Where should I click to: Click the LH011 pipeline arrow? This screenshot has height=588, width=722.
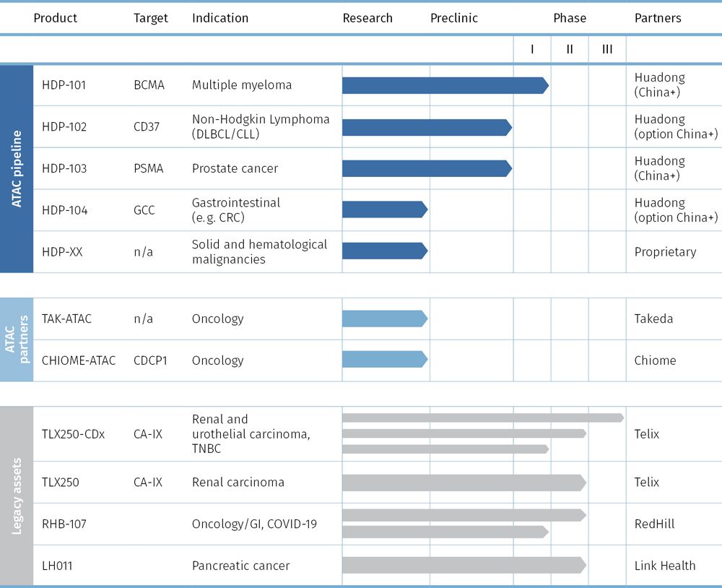click(462, 566)
